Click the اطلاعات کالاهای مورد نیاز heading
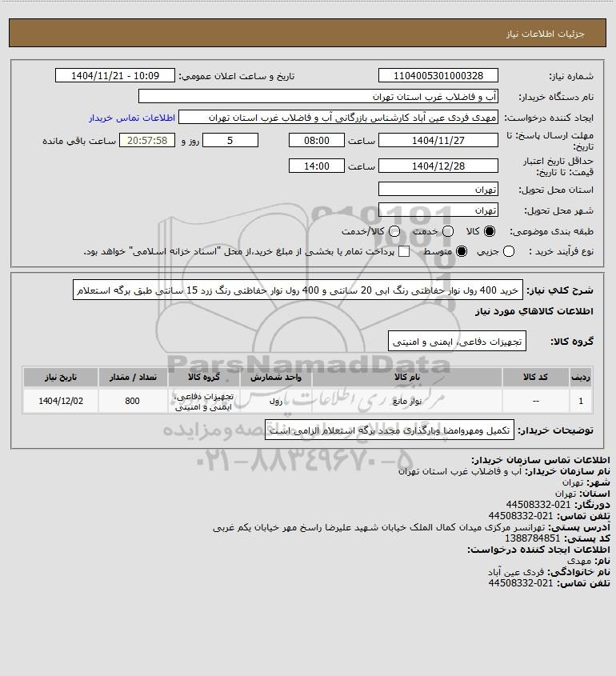Image resolution: width=616 pixels, height=676 pixels. point(534,311)
